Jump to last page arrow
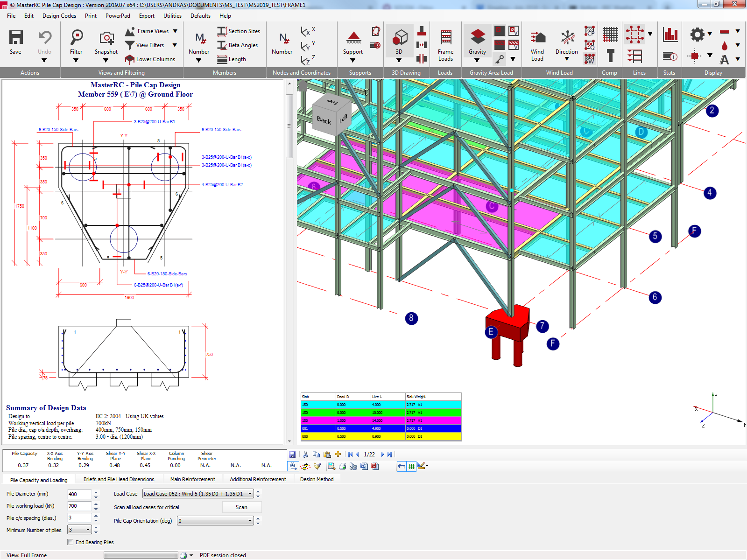Screen dimensions: 747x560 (390, 455)
